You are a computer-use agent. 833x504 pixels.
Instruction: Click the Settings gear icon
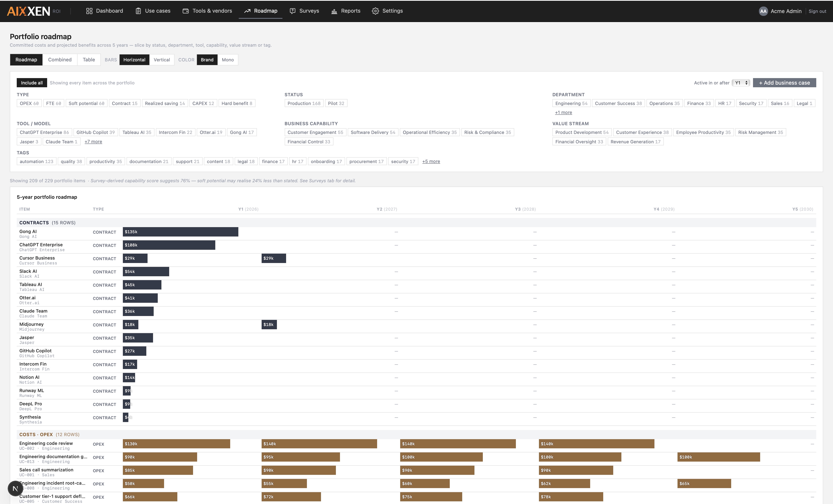375,11
